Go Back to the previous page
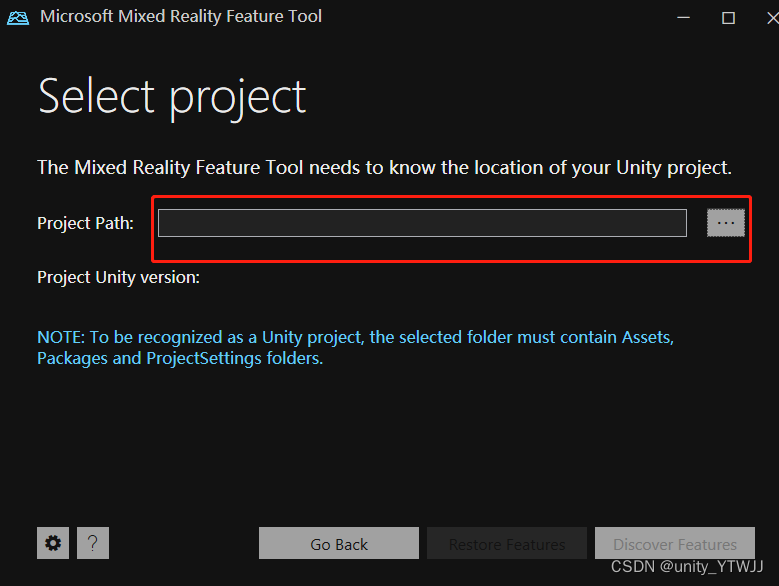This screenshot has width=779, height=586. 339,543
